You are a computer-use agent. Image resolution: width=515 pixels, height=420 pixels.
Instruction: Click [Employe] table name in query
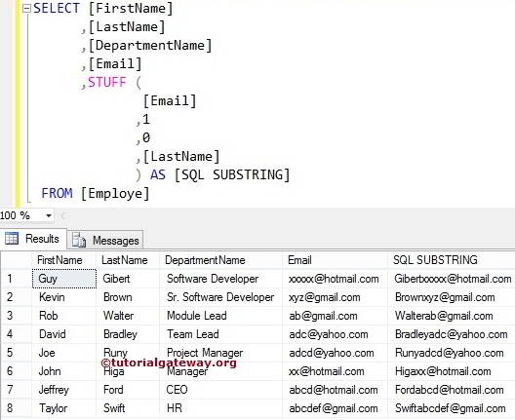tap(115, 194)
